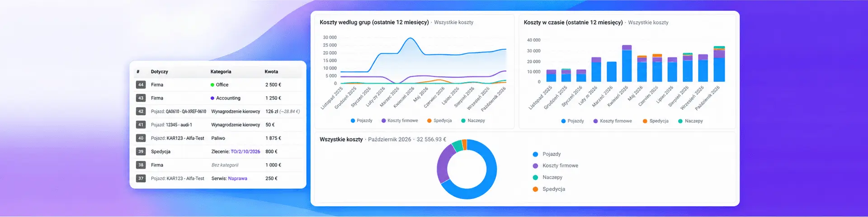Click Pojazd: 12345 - audi-1 cell

pos(171,125)
